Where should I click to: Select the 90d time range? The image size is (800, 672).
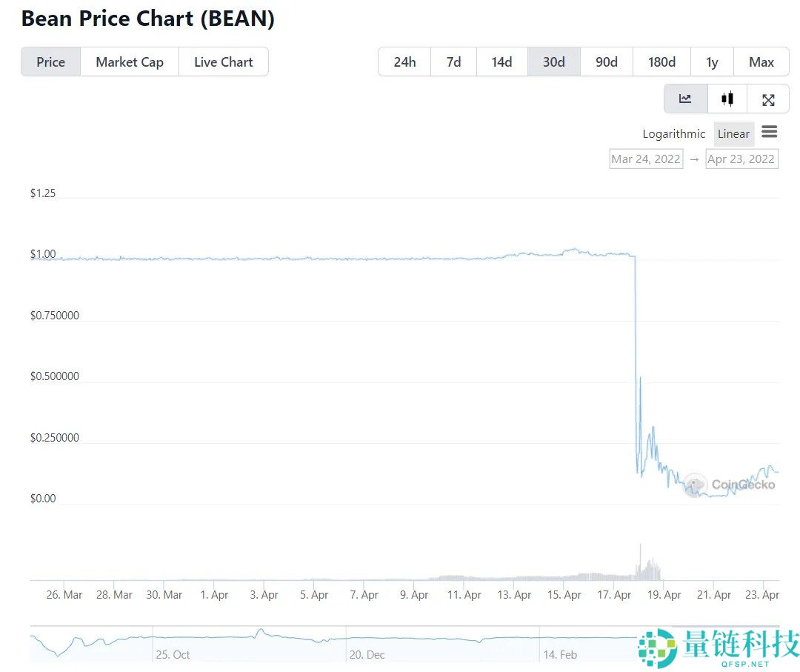pyautogui.click(x=607, y=62)
